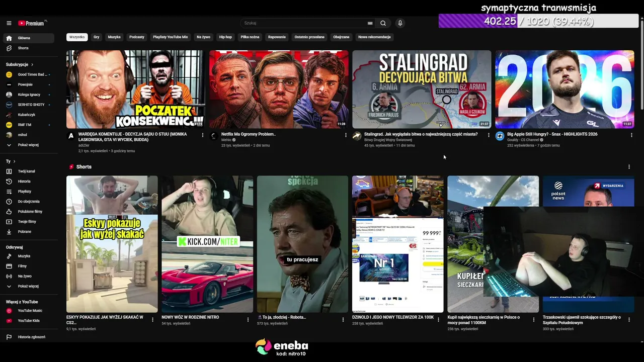Open Good Times Bad subscription channel
This screenshot has height=362, width=644.
point(29,75)
